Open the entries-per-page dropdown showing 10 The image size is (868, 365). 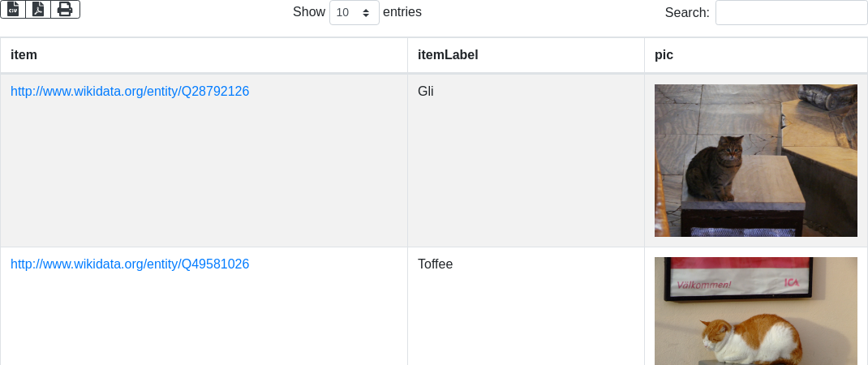(x=355, y=13)
